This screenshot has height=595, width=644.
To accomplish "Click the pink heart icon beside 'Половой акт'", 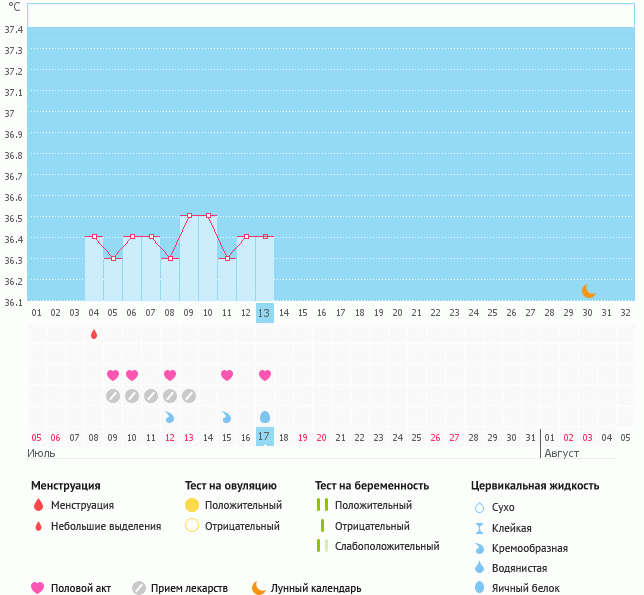I will point(38,588).
